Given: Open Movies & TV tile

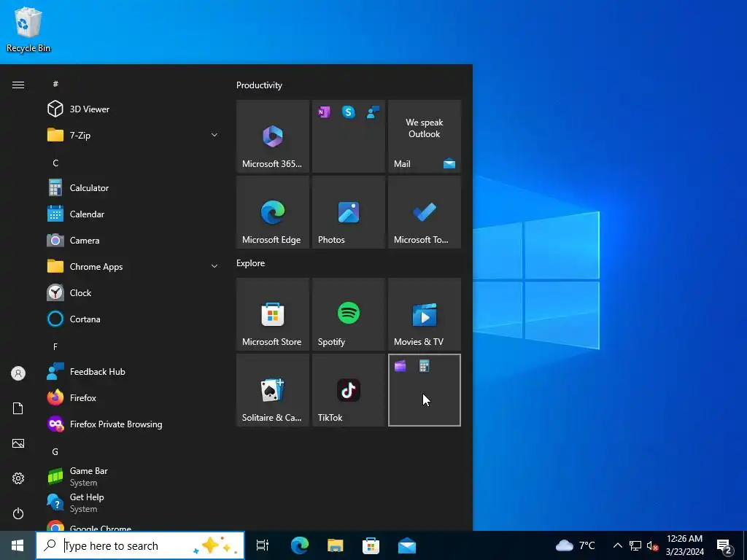Looking at the screenshot, I should click(x=425, y=314).
